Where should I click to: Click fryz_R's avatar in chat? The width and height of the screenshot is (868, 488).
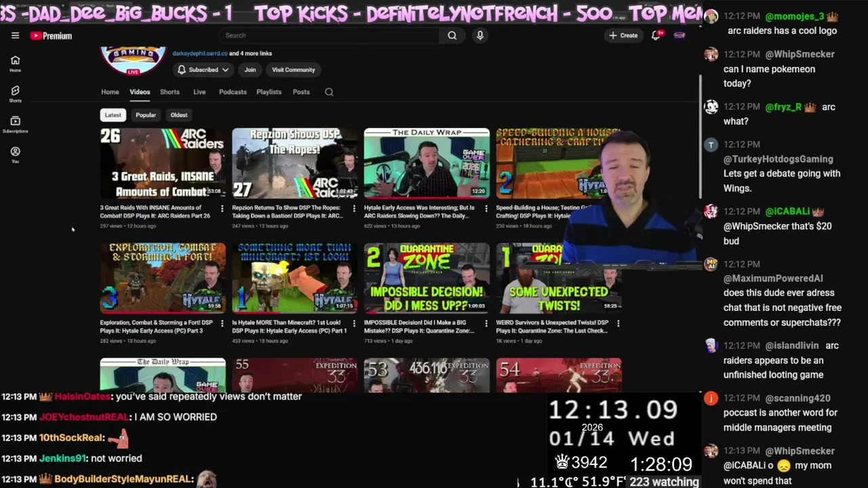711,107
